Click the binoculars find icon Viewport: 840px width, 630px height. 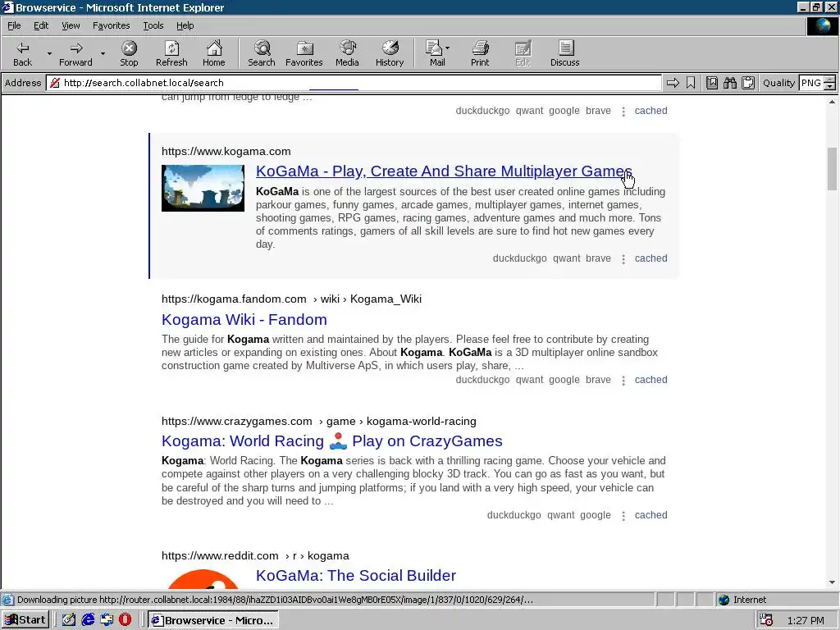[x=729, y=83]
